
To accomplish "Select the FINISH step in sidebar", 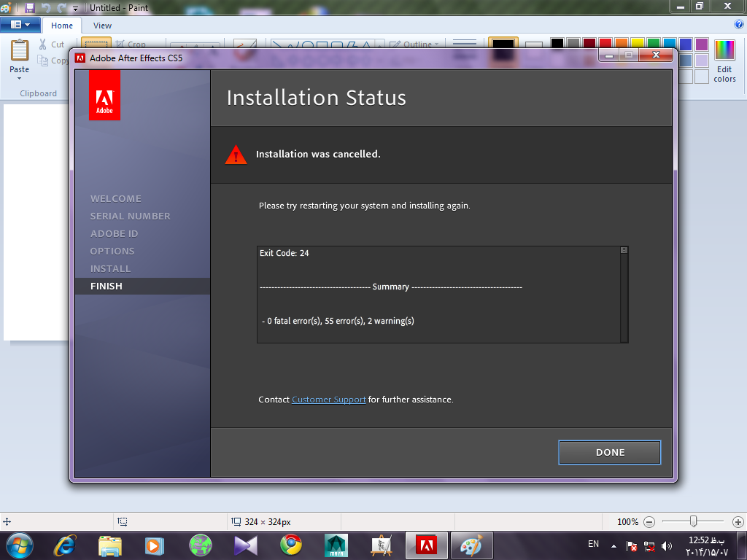I will pyautogui.click(x=142, y=286).
